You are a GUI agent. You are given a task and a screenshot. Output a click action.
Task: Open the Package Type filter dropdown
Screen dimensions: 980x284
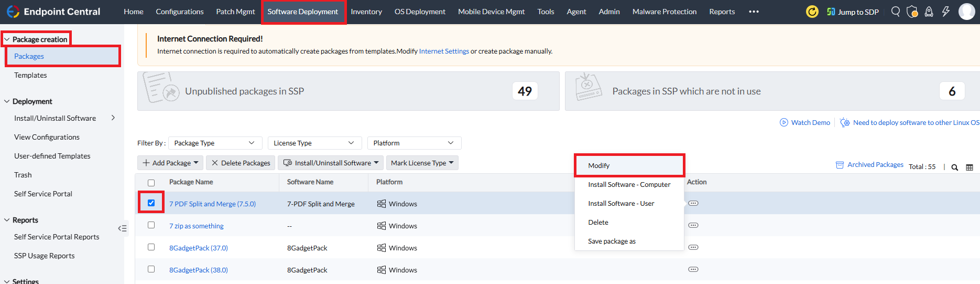215,143
